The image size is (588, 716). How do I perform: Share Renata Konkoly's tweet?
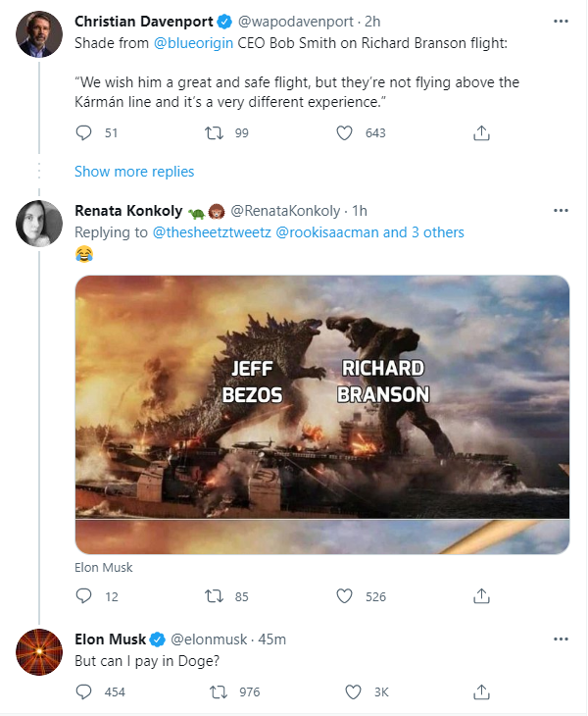[481, 596]
